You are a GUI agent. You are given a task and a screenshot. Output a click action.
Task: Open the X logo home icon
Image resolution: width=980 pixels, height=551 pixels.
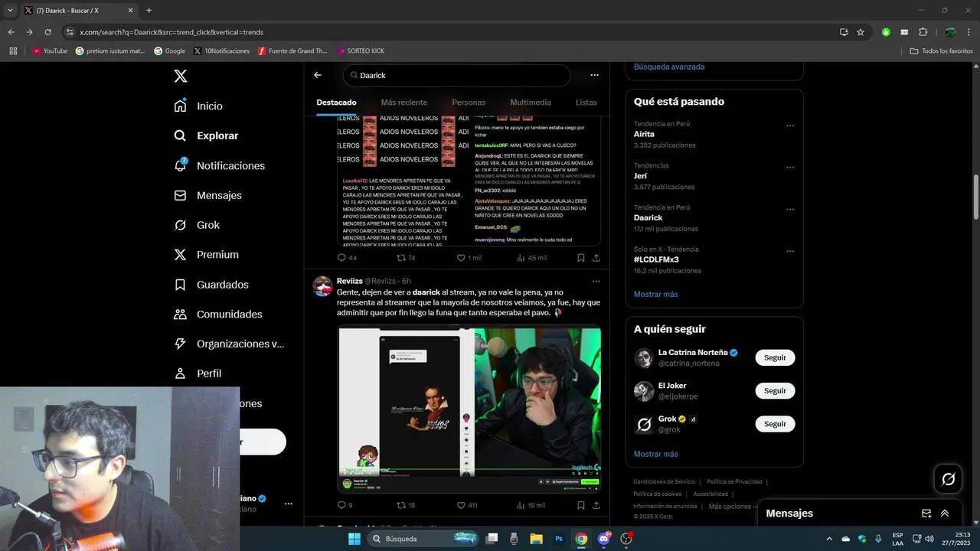coord(181,76)
